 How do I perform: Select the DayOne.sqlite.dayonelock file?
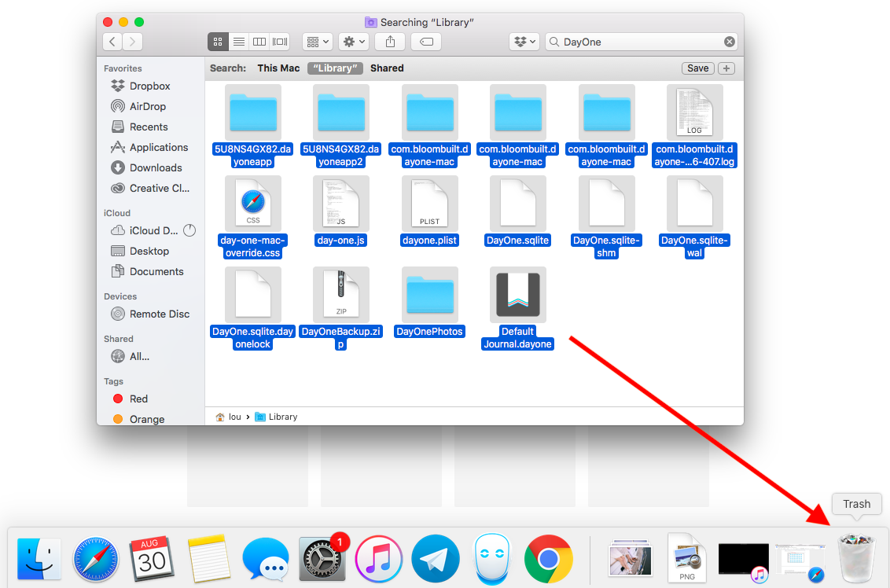pyautogui.click(x=252, y=308)
